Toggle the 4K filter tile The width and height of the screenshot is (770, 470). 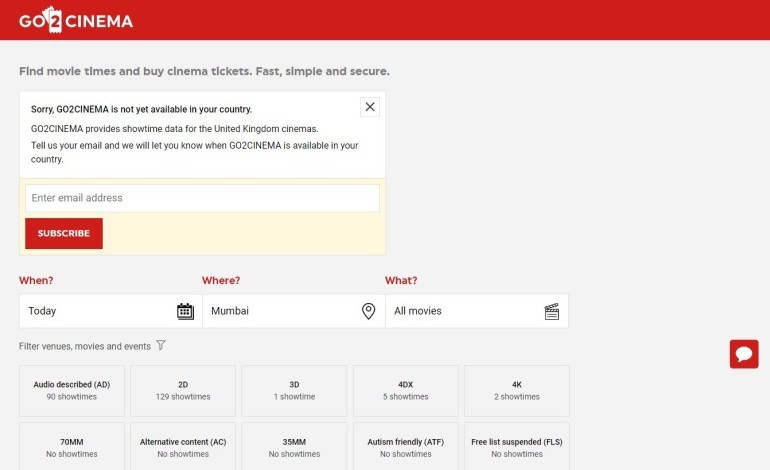tap(517, 390)
